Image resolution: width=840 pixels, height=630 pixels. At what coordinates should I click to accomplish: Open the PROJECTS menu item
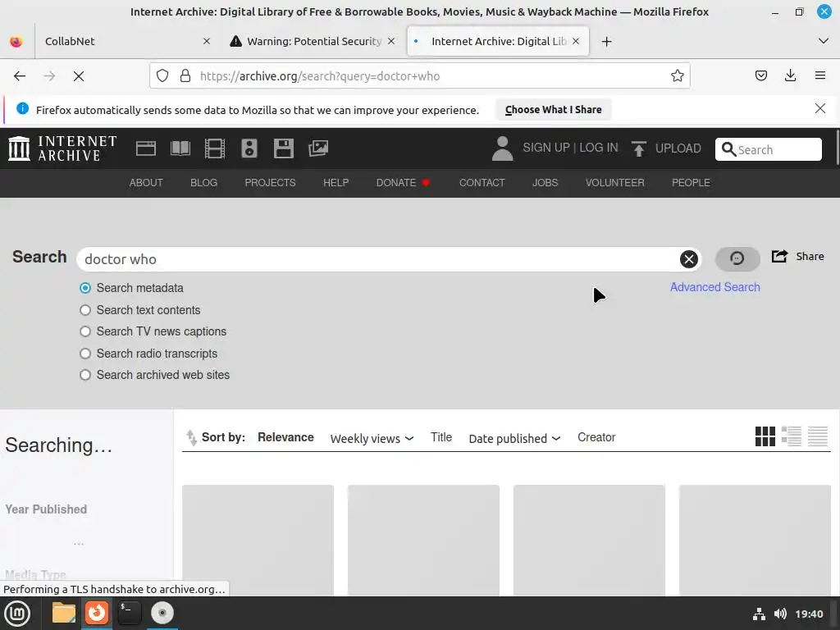(270, 183)
